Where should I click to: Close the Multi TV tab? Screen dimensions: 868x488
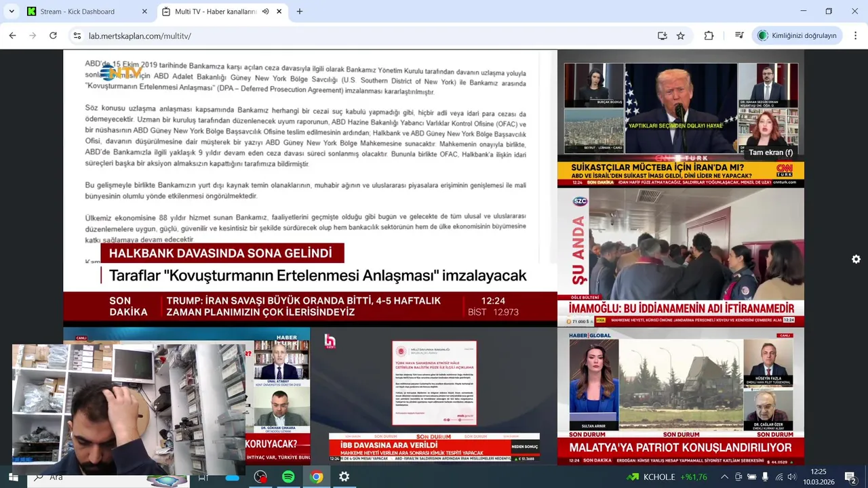(279, 12)
